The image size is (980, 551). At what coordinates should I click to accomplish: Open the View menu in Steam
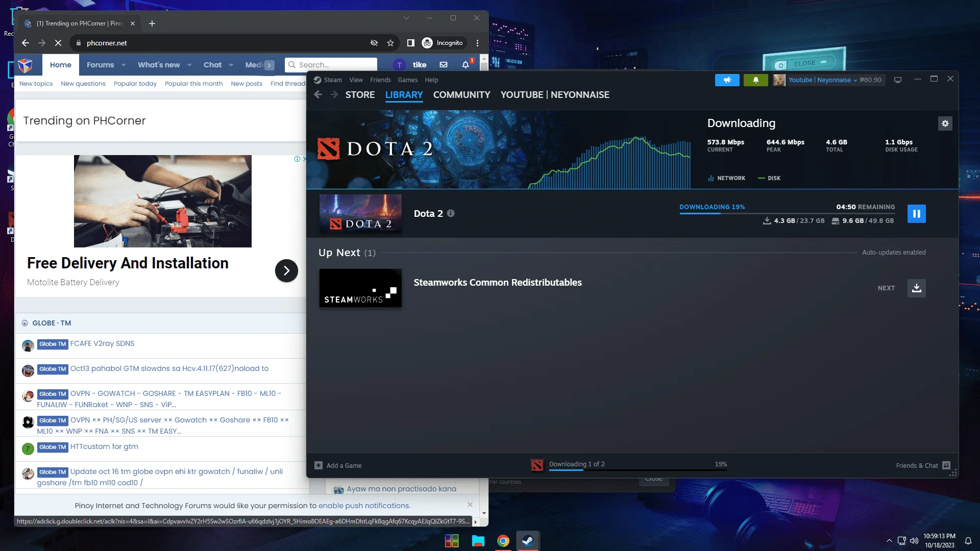pos(356,80)
